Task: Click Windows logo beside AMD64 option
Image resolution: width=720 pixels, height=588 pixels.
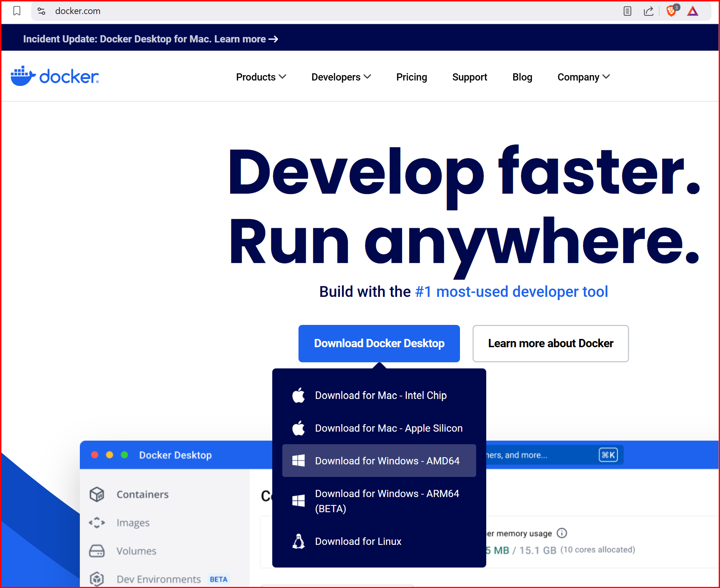Action: (299, 461)
